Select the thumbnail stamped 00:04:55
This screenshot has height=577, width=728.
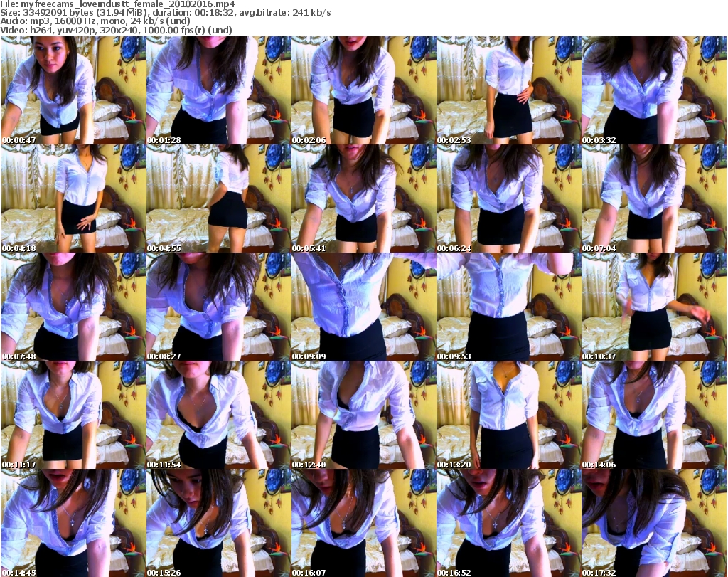tap(219, 198)
